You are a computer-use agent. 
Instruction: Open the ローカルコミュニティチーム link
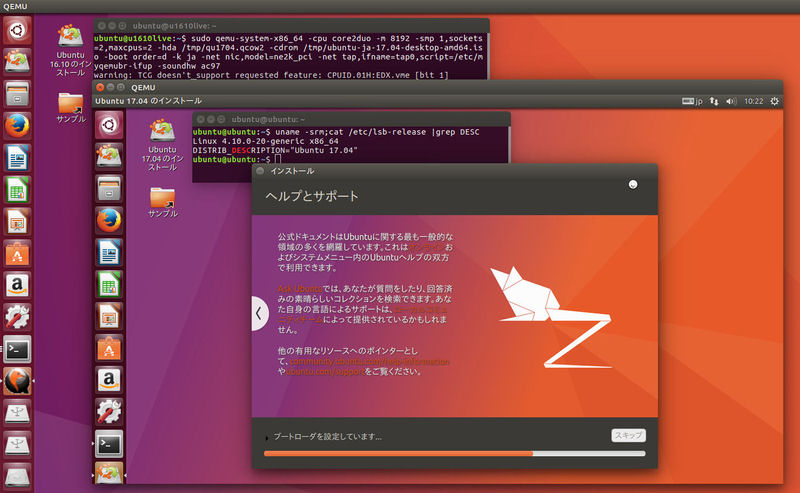tap(362, 314)
